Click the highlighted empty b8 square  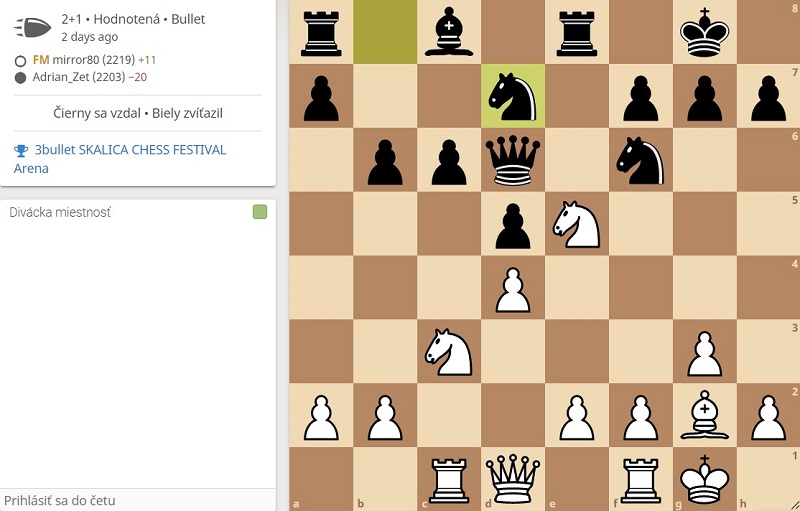coord(385,32)
